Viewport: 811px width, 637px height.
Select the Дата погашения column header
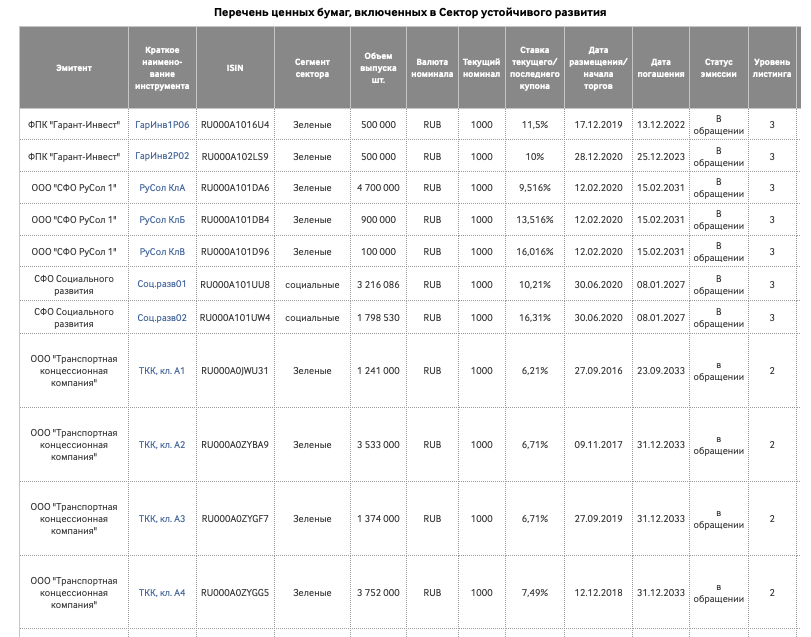tap(660, 68)
